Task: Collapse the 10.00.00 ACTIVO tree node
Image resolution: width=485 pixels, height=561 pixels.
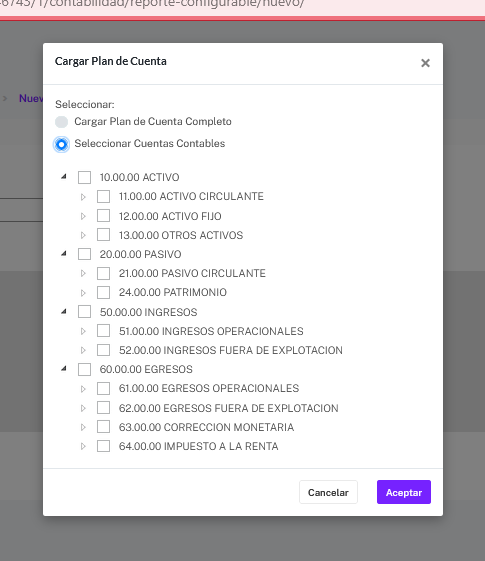Action: [x=64, y=176]
